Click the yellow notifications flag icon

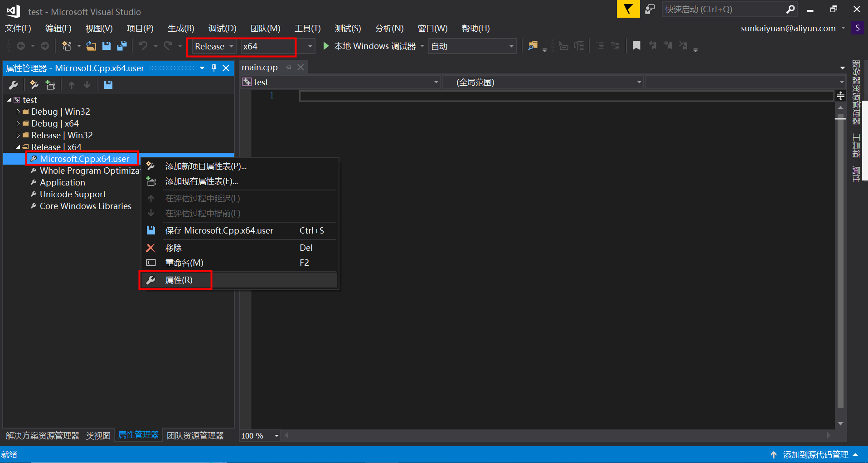628,9
